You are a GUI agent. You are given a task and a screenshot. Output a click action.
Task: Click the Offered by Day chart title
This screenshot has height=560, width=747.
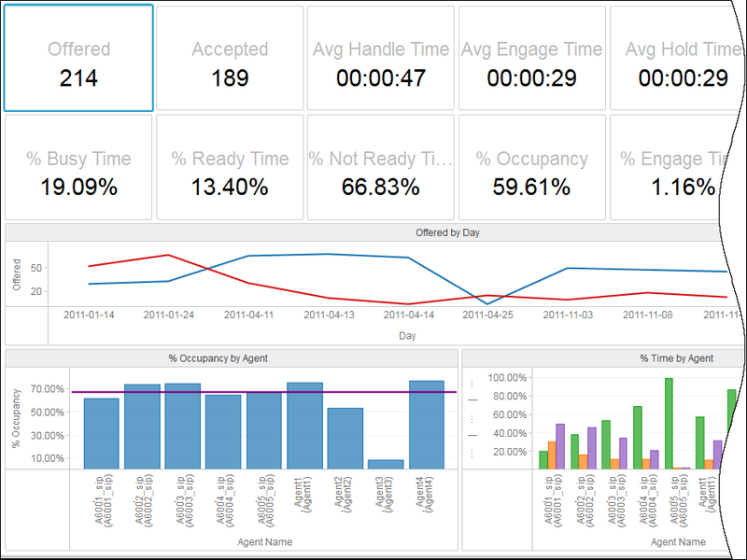tap(446, 232)
